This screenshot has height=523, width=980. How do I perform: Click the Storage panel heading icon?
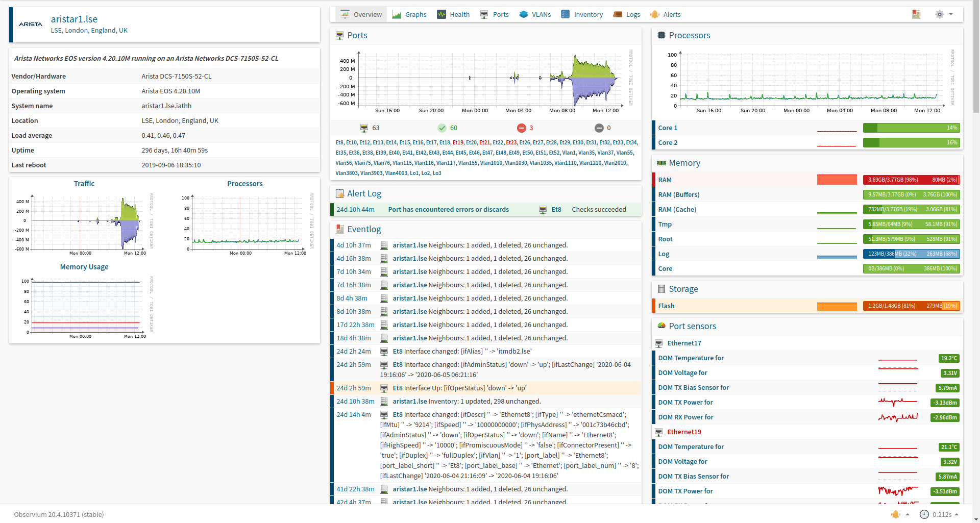pyautogui.click(x=661, y=289)
